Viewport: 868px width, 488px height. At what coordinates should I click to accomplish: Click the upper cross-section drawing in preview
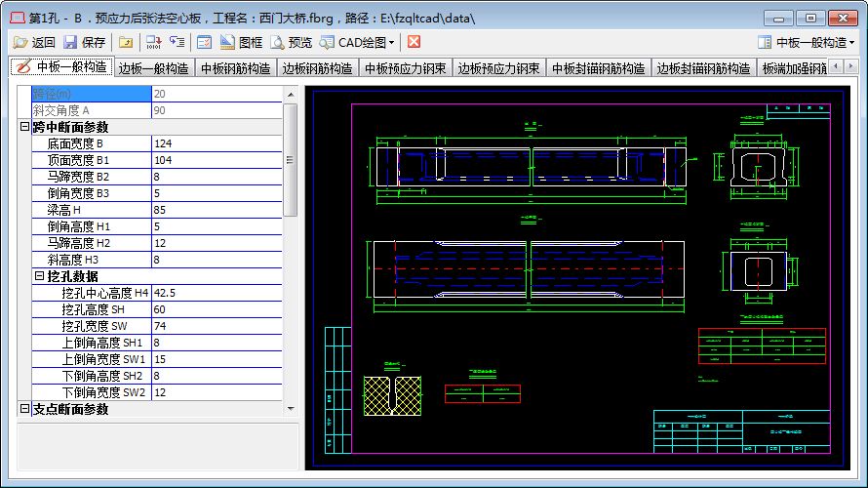(758, 165)
